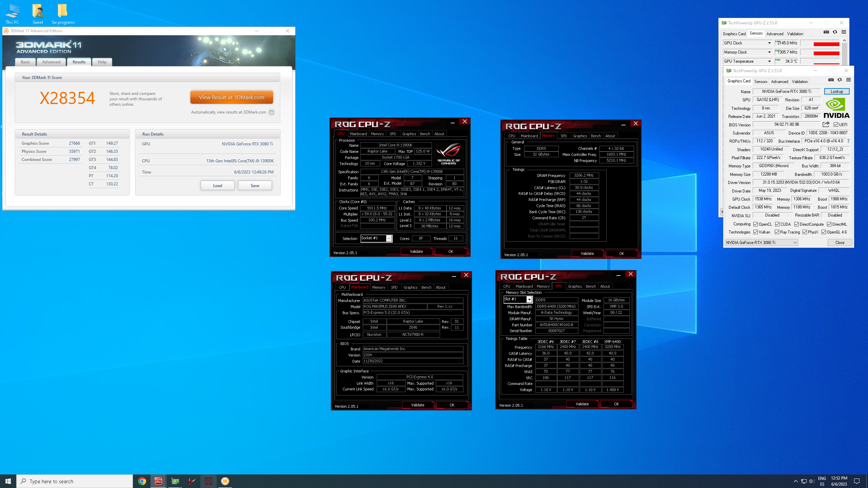This screenshot has width=868, height=488.
Task: Close the CPU-Z SPD window
Action: coord(631,274)
